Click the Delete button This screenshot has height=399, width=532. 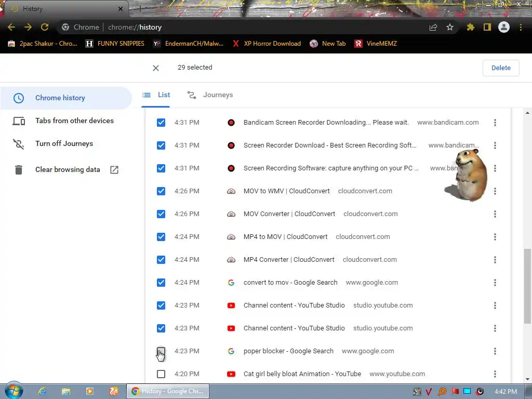point(501,68)
